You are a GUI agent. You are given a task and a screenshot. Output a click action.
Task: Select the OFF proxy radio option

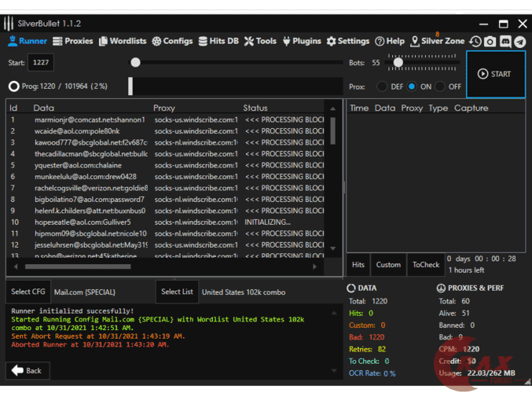pyautogui.click(x=440, y=86)
